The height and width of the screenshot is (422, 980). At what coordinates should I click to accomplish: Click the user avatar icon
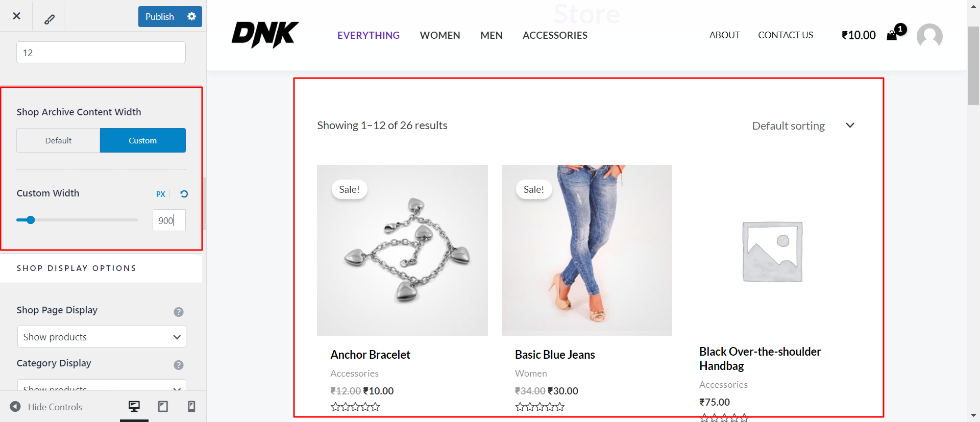[929, 36]
